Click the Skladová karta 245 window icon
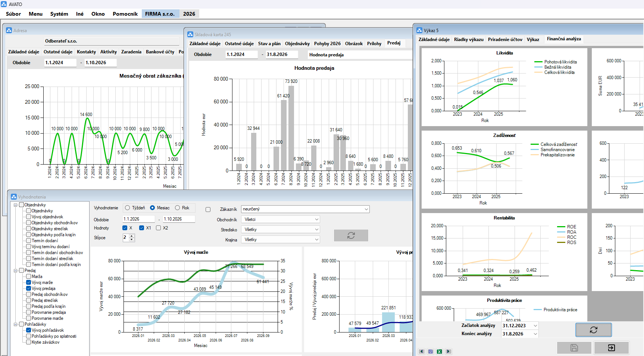The width and height of the screenshot is (644, 356). 190,34
